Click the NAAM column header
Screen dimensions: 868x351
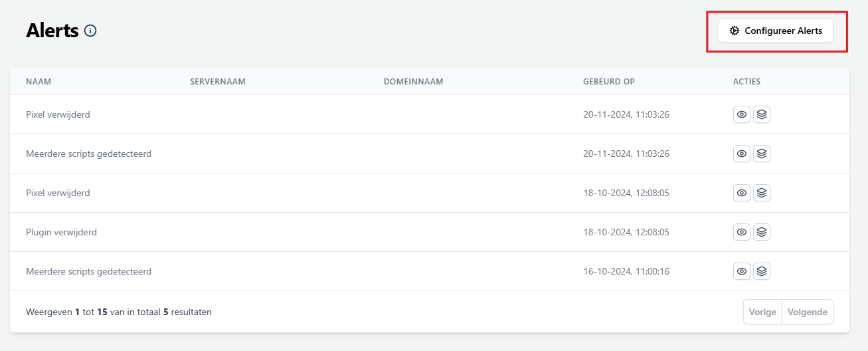[39, 82]
